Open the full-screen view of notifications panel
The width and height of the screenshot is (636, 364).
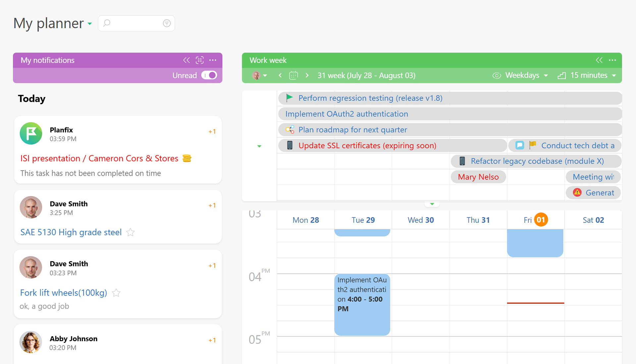tap(199, 60)
